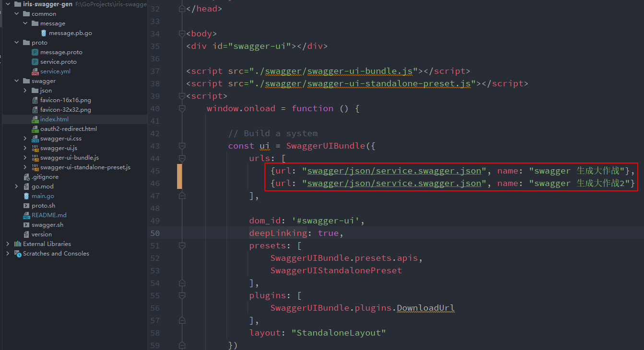Viewport: 644px width, 350px height.
Task: Click the proto.sh shell script icon
Action: (26, 206)
